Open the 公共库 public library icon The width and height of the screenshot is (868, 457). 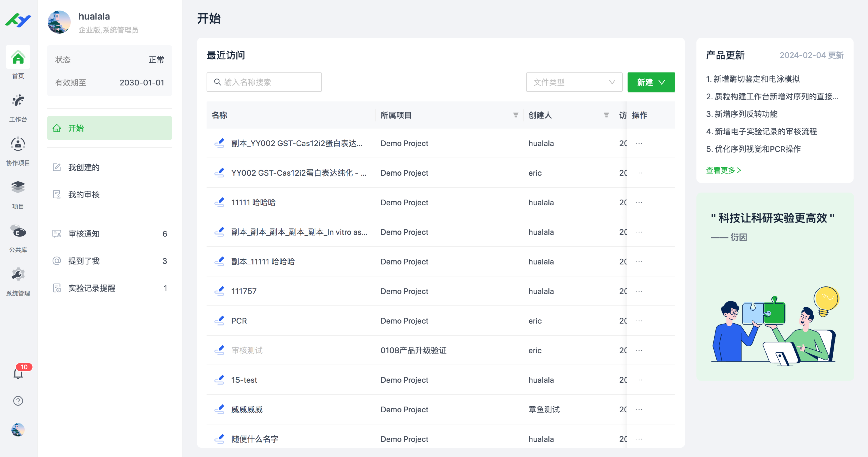pyautogui.click(x=18, y=231)
